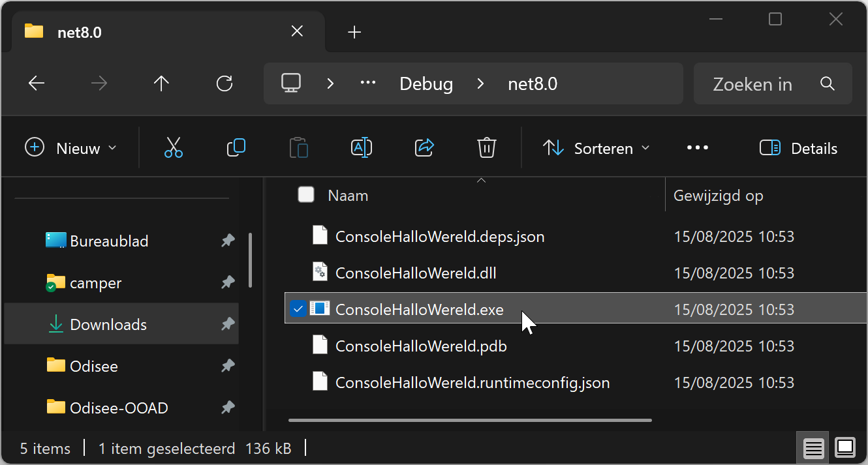Open the Nieuw dropdown menu

point(71,148)
